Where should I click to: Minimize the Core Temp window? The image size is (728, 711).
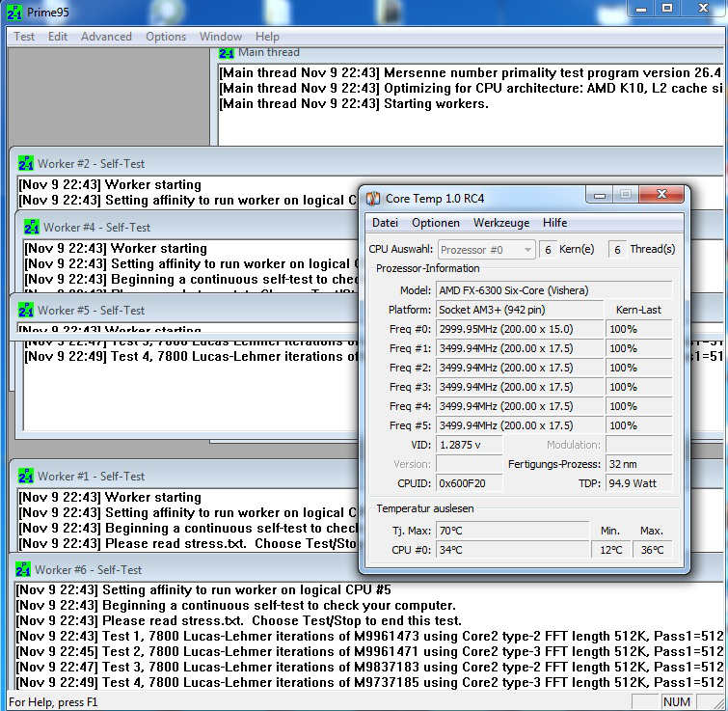(601, 195)
